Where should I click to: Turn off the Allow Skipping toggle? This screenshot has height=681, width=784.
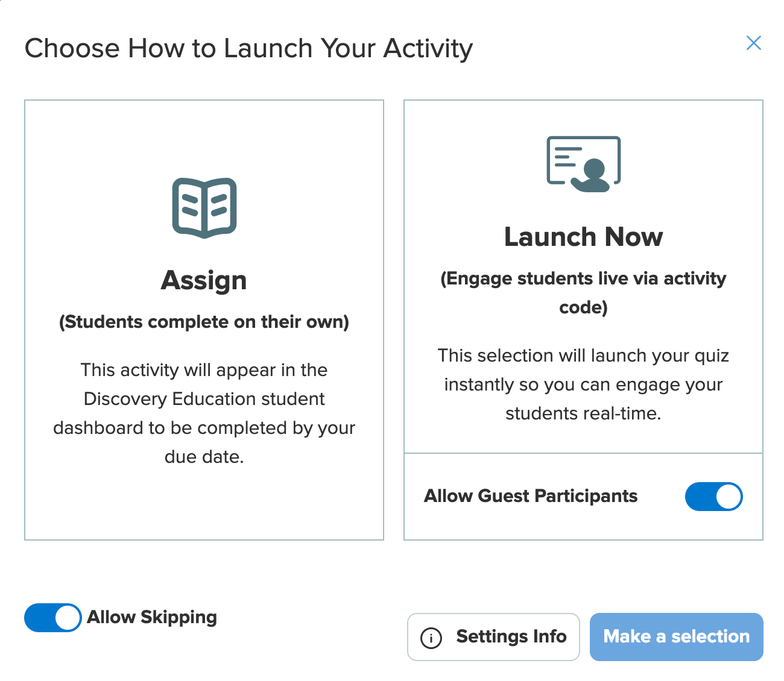52,617
